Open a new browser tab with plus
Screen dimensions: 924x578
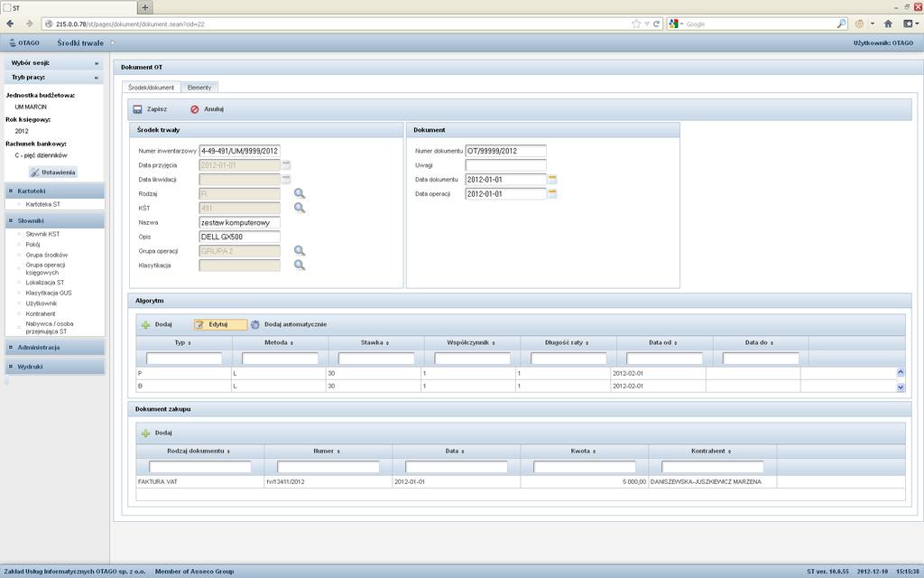(145, 7)
